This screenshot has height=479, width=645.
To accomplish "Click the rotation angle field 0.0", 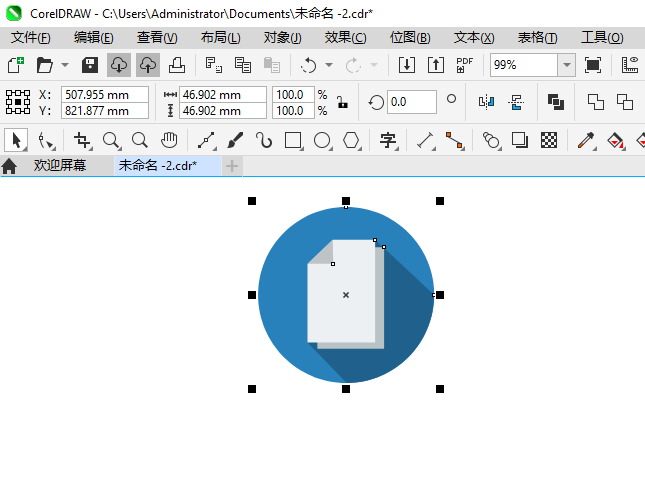I will 412,102.
